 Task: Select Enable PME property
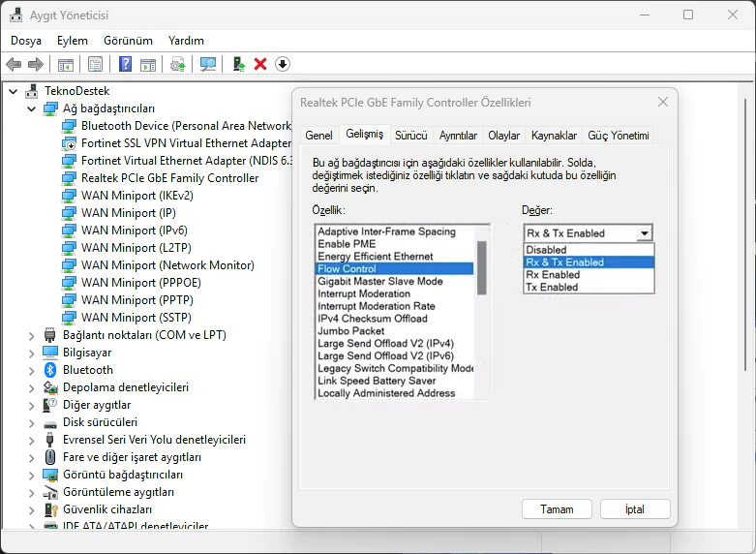click(x=394, y=244)
